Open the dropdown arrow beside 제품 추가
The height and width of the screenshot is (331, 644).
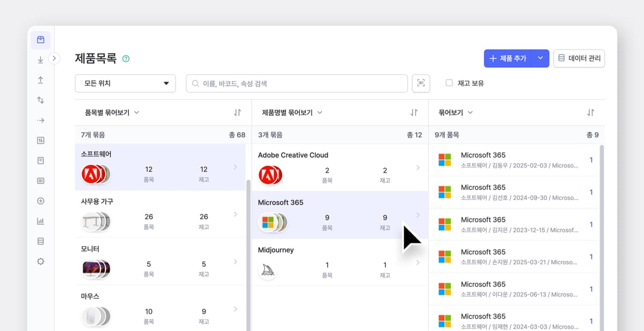(540, 58)
